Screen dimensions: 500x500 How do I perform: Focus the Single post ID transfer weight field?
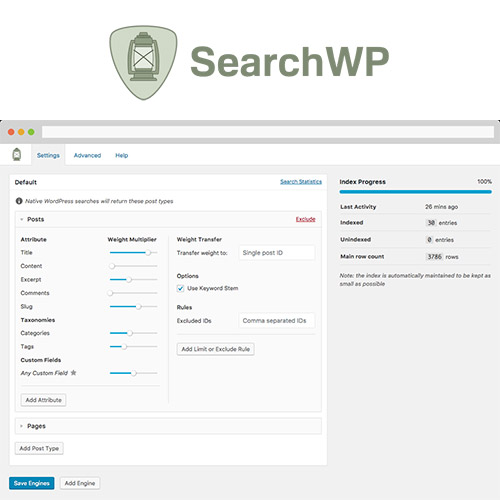point(277,253)
